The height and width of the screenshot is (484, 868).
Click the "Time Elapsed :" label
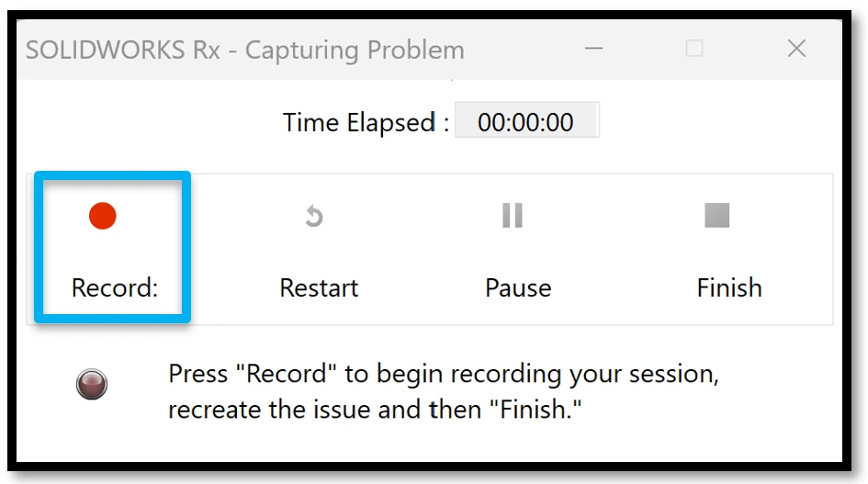pyautogui.click(x=366, y=122)
